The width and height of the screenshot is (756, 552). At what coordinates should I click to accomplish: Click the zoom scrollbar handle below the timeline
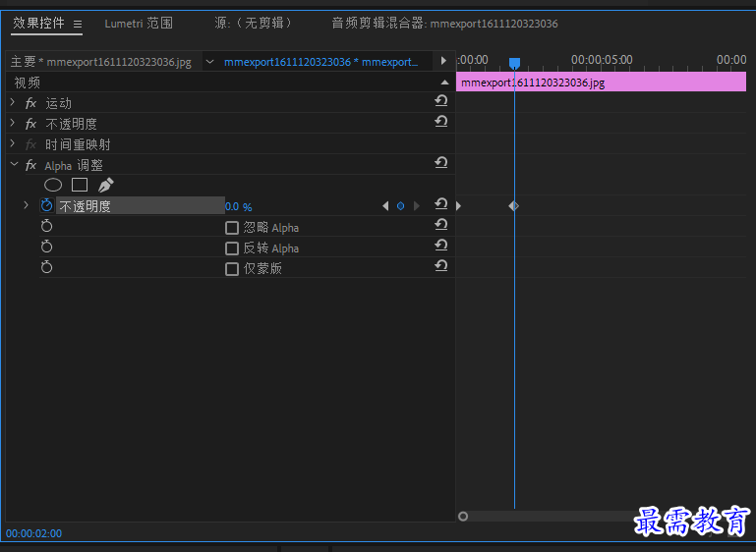(463, 517)
